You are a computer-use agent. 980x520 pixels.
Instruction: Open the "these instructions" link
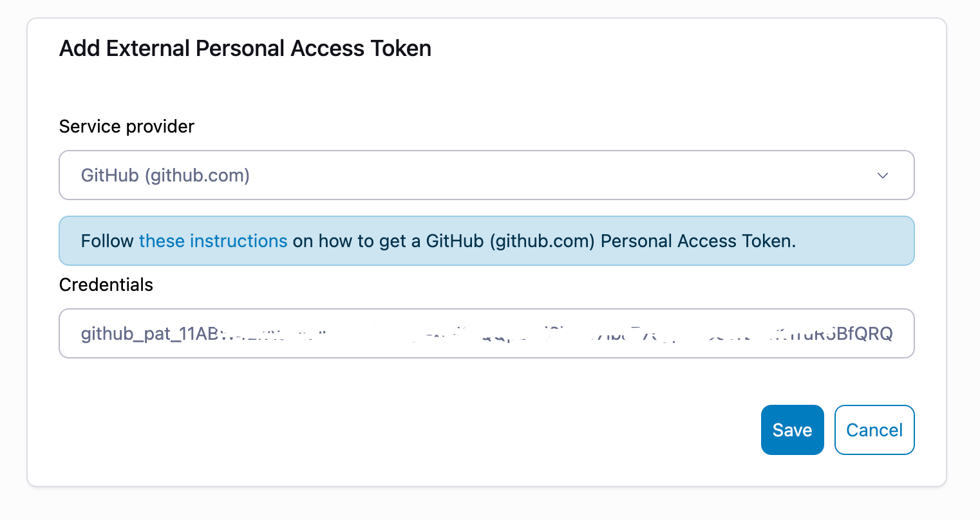(213, 241)
